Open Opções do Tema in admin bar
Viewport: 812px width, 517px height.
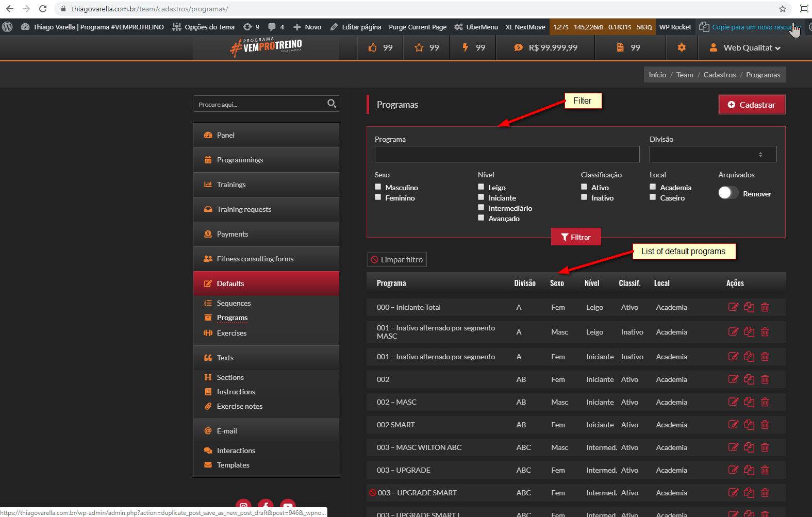tap(203, 27)
